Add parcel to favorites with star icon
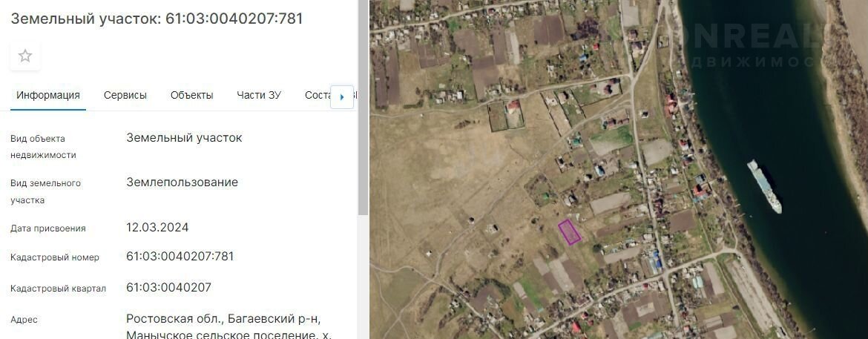 [25, 56]
